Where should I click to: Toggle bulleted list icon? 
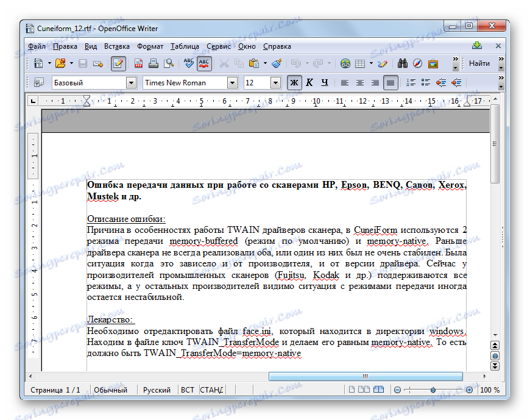click(x=426, y=82)
